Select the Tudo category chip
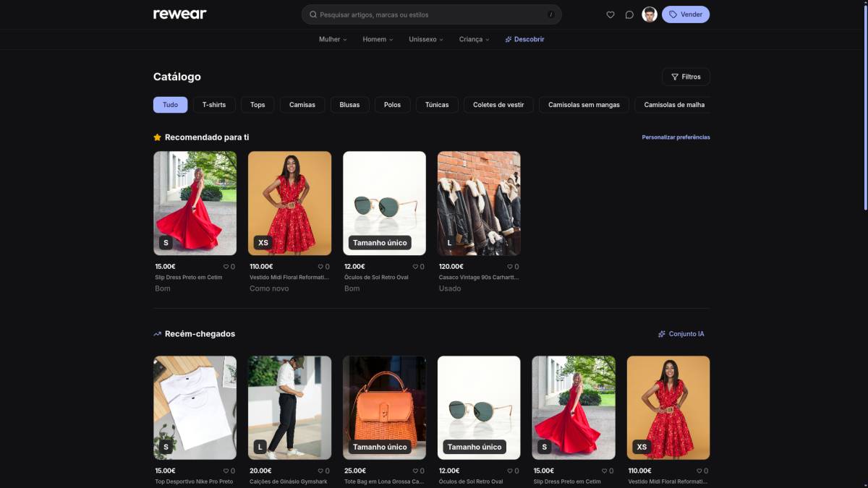 pyautogui.click(x=170, y=105)
